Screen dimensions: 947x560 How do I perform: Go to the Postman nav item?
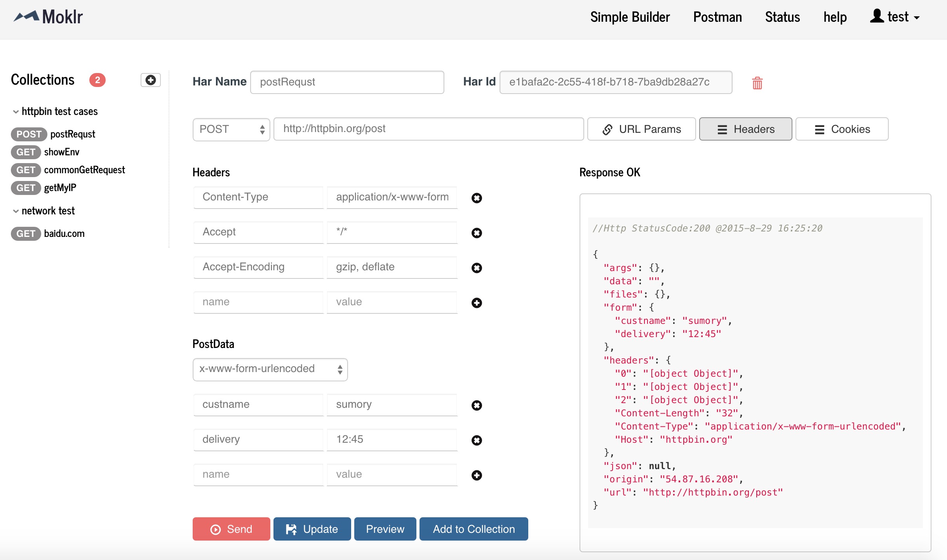[717, 17]
